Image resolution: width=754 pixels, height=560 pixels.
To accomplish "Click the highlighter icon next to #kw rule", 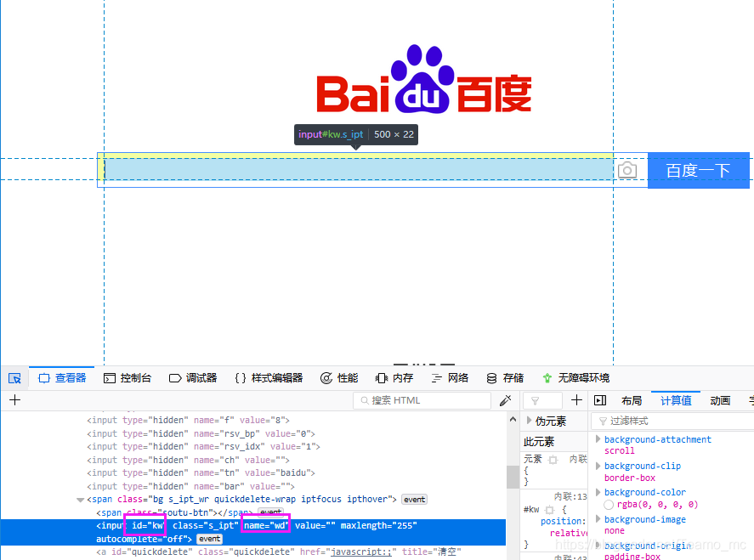I will pos(550,510).
